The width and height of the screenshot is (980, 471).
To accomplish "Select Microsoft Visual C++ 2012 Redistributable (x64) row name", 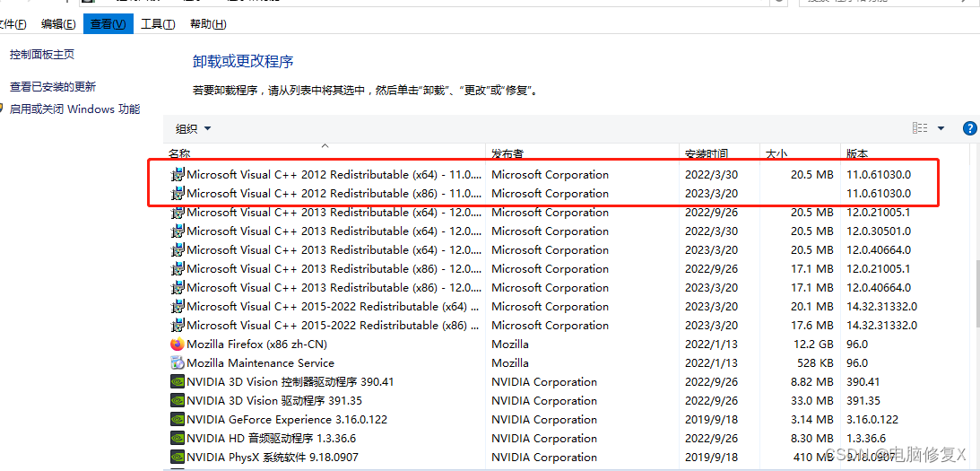I will (x=334, y=175).
